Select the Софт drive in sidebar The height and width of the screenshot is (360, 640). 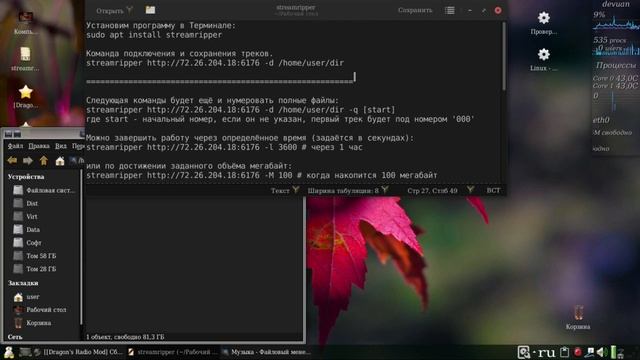coord(27,242)
